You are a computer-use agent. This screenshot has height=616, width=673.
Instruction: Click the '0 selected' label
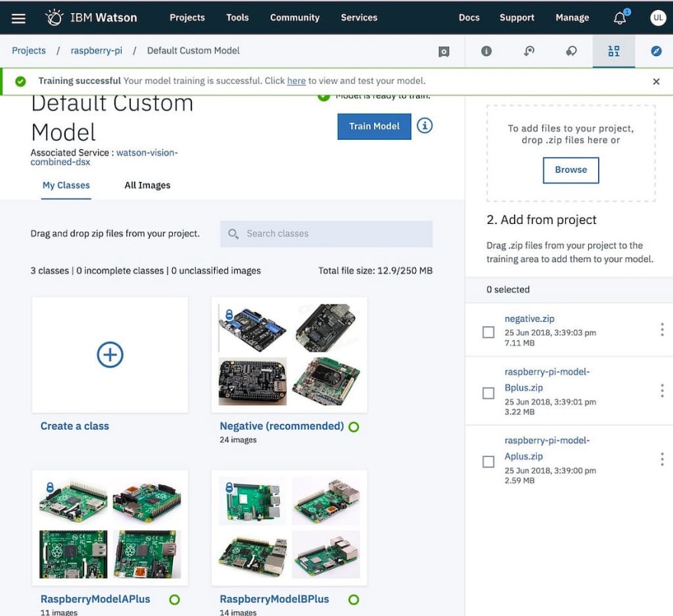508,290
